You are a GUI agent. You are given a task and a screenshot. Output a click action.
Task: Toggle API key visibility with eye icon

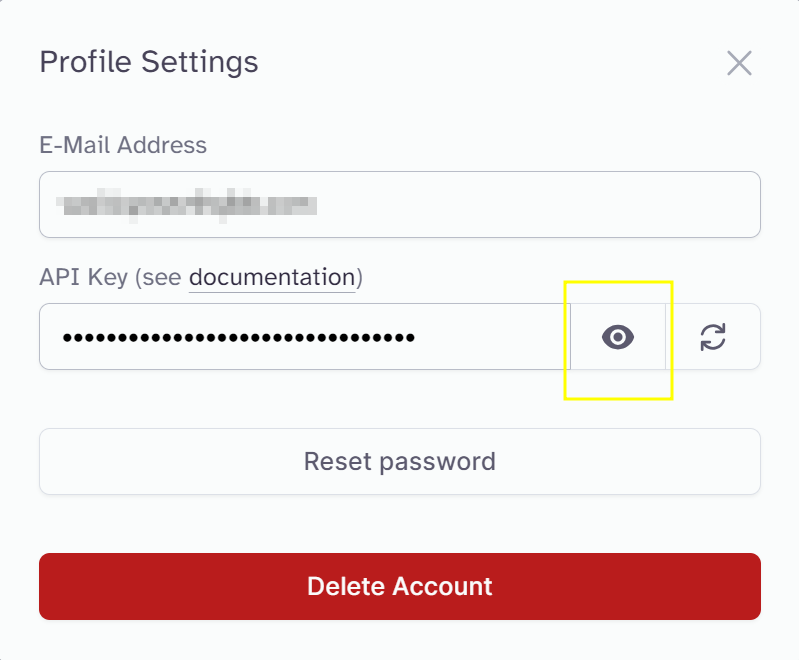click(618, 338)
